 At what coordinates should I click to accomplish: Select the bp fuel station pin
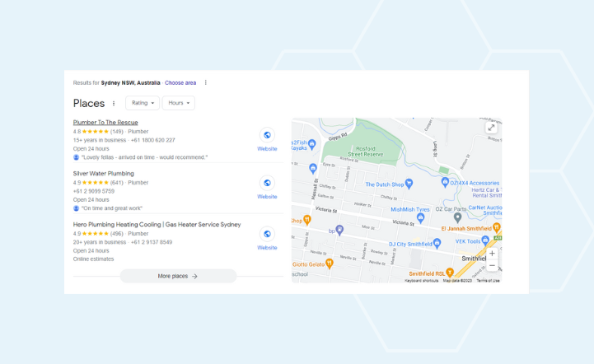[x=339, y=230]
